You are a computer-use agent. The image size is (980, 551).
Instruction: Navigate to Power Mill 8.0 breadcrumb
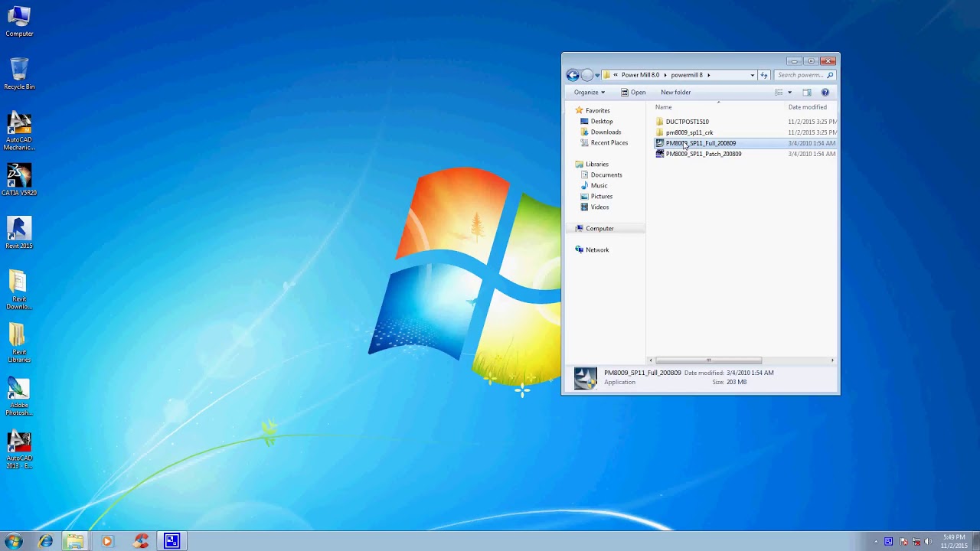(640, 75)
